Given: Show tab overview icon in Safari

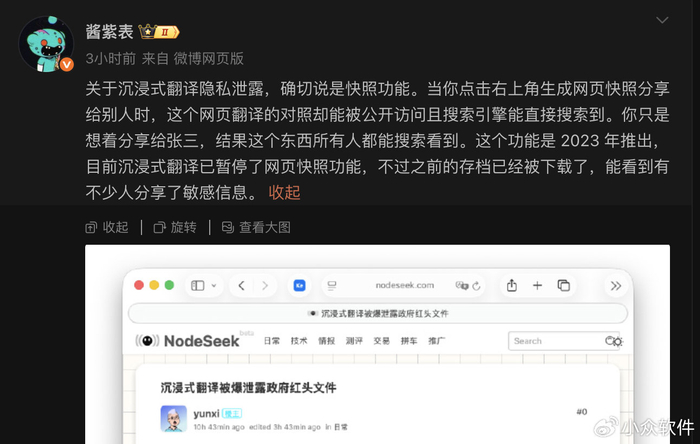Looking at the screenshot, I should click(x=564, y=285).
